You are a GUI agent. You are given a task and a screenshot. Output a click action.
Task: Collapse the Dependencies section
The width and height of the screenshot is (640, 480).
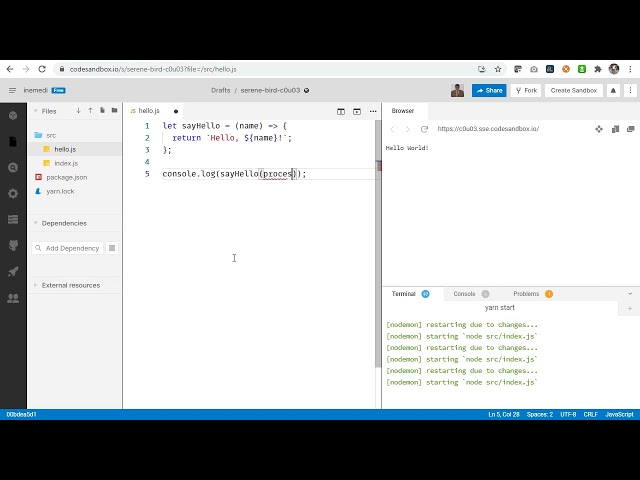click(x=36, y=223)
